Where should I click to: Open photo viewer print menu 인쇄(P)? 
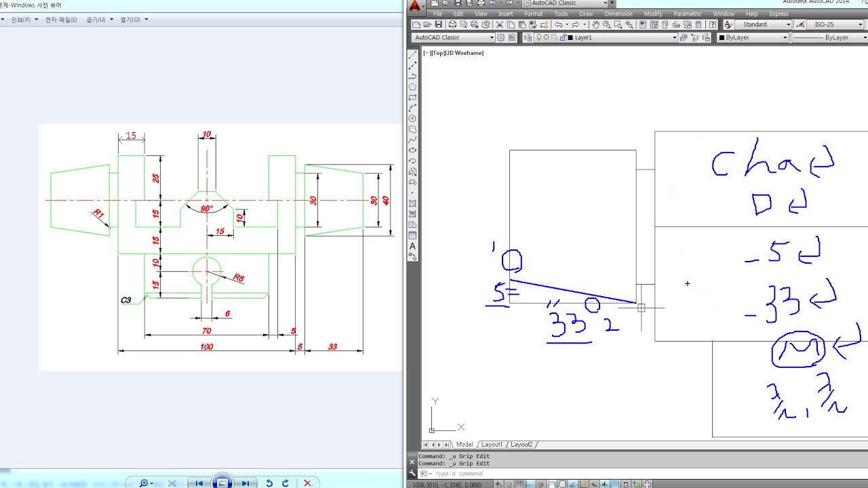(x=21, y=20)
